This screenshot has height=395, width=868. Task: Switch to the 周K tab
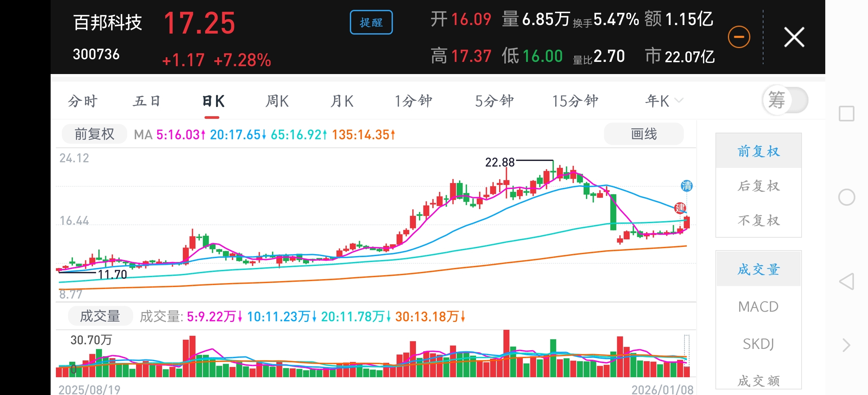[277, 101]
